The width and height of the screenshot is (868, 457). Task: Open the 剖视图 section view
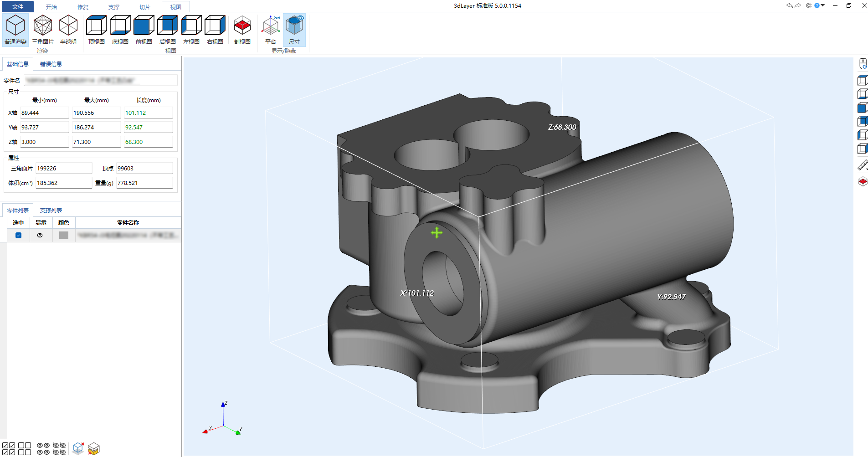(242, 30)
